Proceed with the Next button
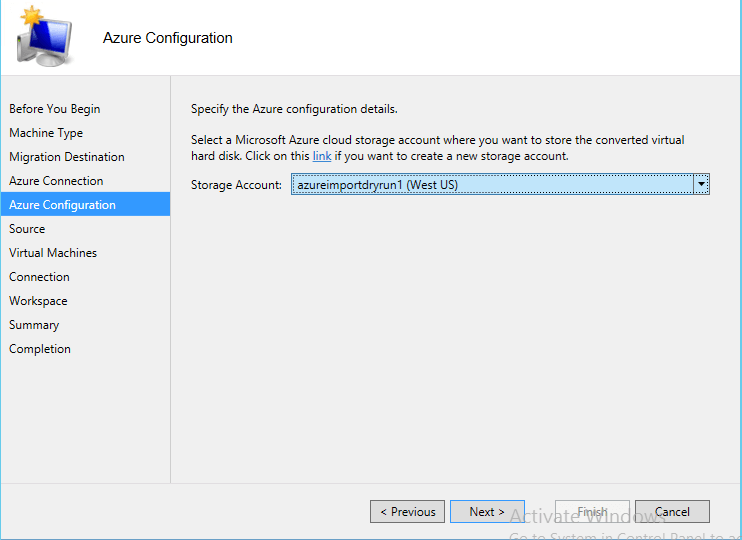 pyautogui.click(x=487, y=512)
